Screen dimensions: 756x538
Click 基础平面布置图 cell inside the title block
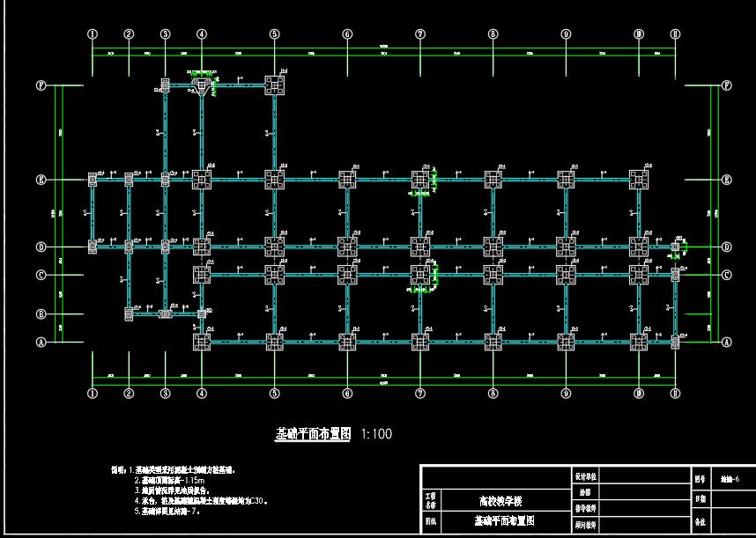click(x=504, y=520)
